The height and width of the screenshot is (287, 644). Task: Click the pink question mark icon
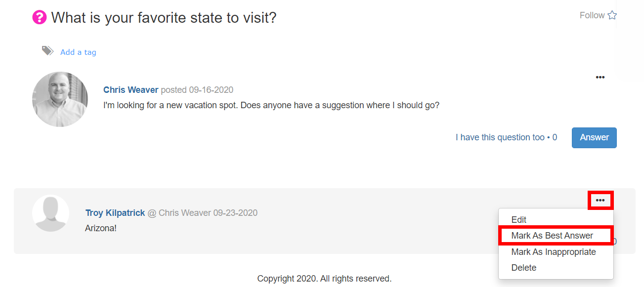(x=40, y=18)
